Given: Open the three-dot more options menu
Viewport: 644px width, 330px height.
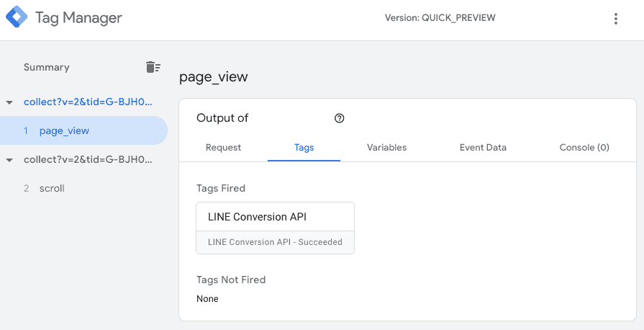Looking at the screenshot, I should pyautogui.click(x=615, y=19).
